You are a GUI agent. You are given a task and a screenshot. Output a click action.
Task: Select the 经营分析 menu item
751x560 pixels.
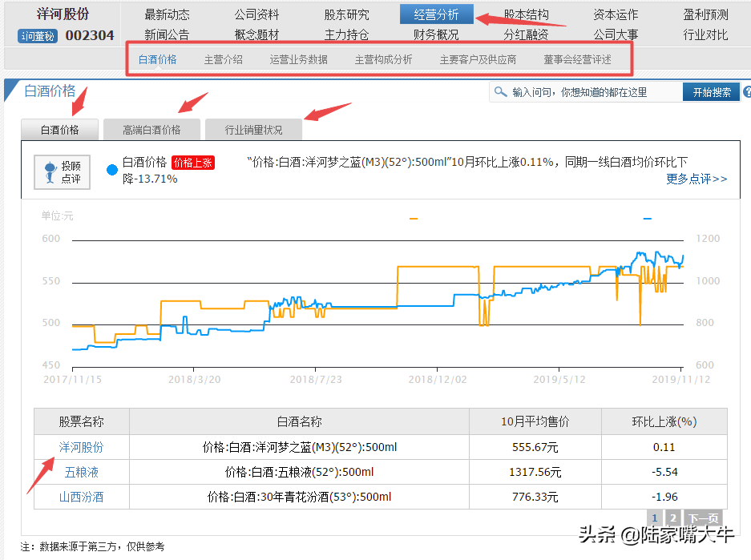click(436, 14)
